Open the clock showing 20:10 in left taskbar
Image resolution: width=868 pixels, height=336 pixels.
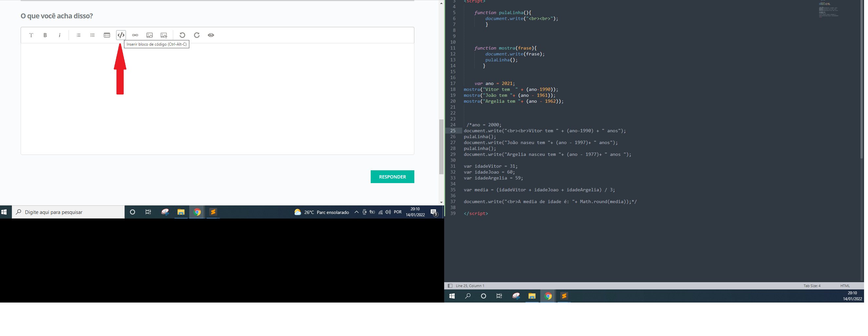tap(415, 212)
